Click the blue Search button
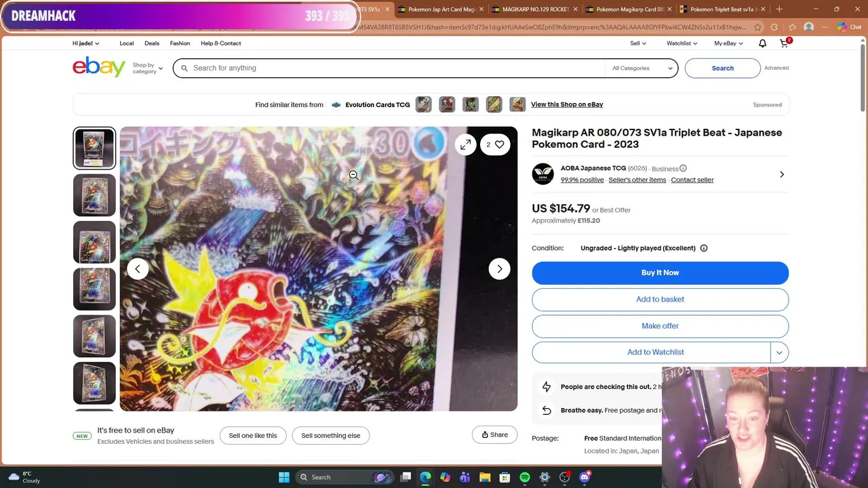868x488 pixels. pos(722,68)
